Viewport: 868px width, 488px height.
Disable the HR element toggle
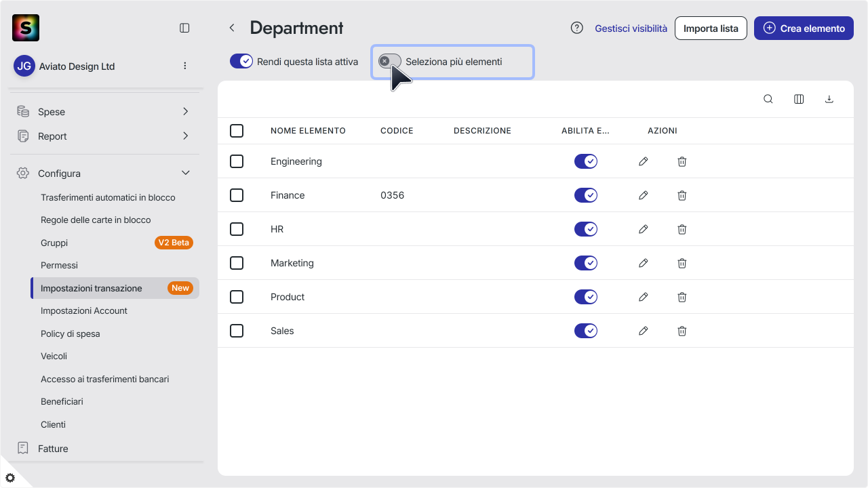(586, 229)
